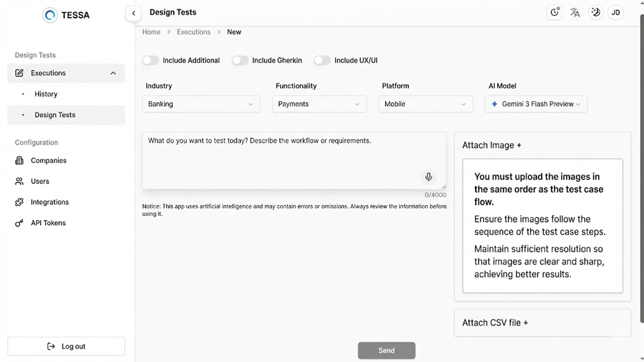The image size is (644, 362).
Task: Open the AI Model Gemini dropdown
Action: 536,104
